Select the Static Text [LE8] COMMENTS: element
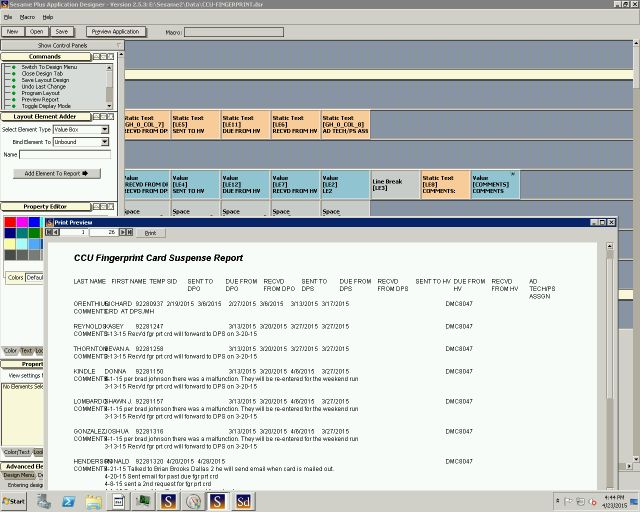Image resolution: width=640 pixels, height=512 pixels. pos(445,185)
